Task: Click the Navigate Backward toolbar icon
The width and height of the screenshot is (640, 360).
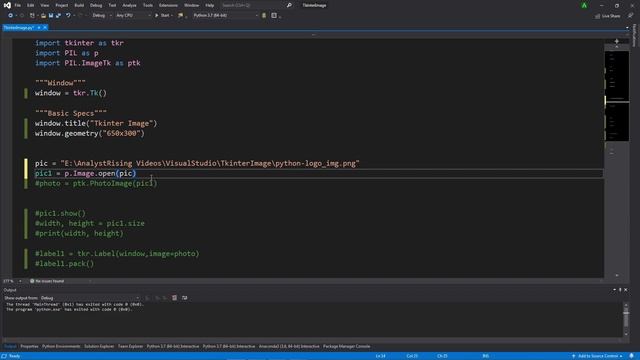Action: pos(10,16)
